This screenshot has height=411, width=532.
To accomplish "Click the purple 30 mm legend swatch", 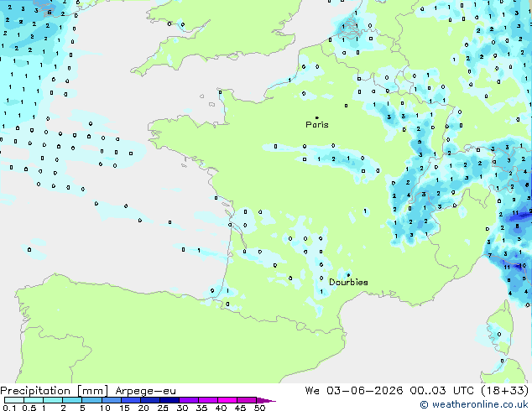I will point(189,400).
